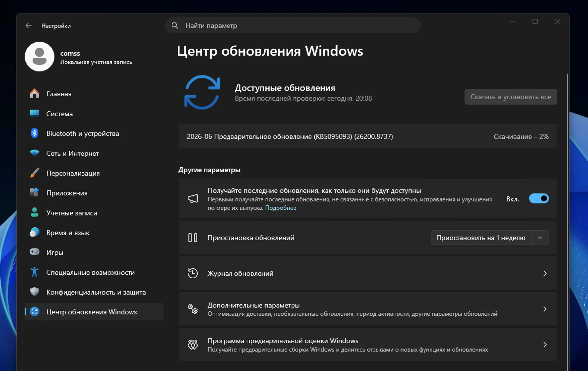Screen dimensions: 588x371
Task: Open the Подробнее link
Action: [281, 208]
